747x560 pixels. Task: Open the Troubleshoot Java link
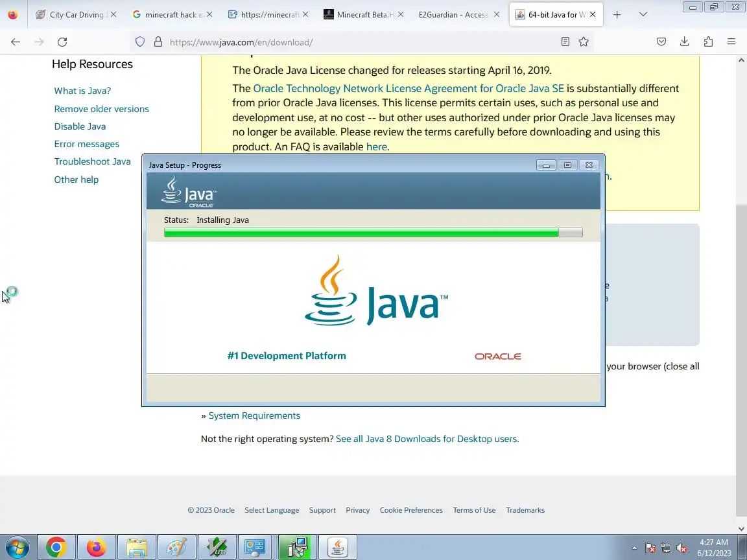tap(93, 161)
